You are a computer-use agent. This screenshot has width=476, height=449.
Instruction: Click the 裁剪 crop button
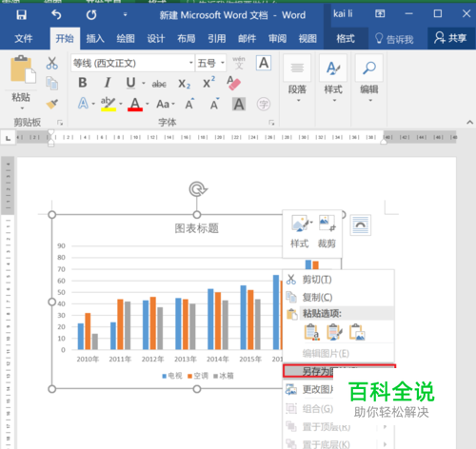[x=327, y=231]
